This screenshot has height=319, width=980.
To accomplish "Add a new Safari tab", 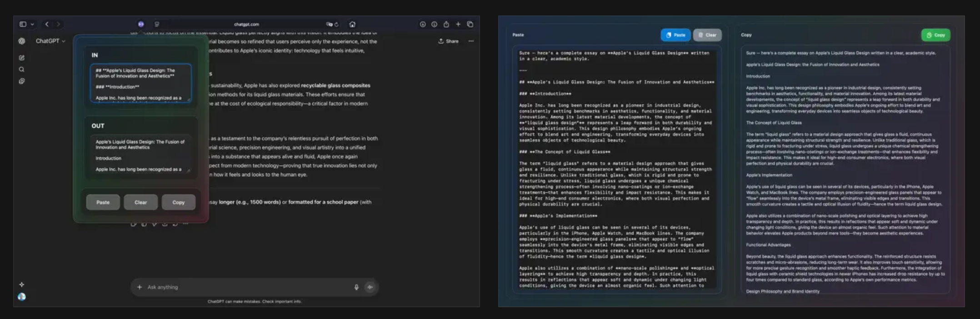I will click(x=458, y=24).
